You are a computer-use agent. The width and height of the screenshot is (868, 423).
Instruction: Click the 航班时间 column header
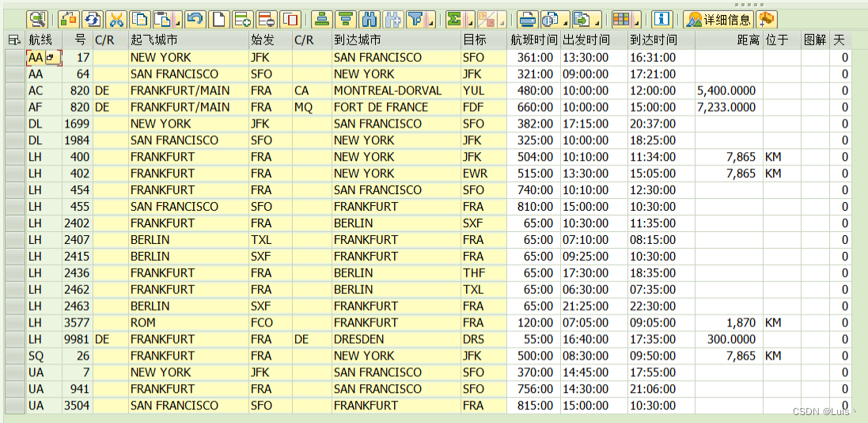(533, 40)
